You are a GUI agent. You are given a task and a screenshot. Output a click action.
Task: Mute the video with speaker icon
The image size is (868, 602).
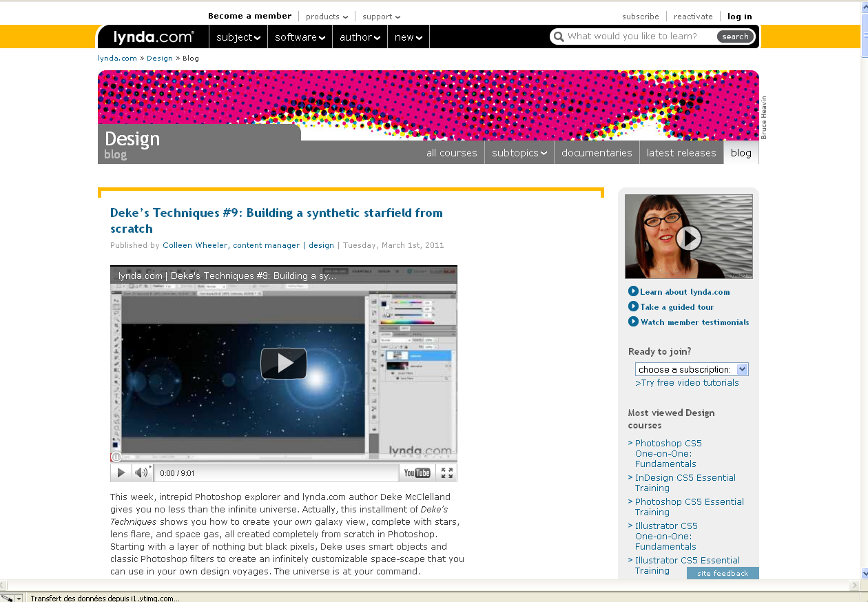pyautogui.click(x=141, y=473)
